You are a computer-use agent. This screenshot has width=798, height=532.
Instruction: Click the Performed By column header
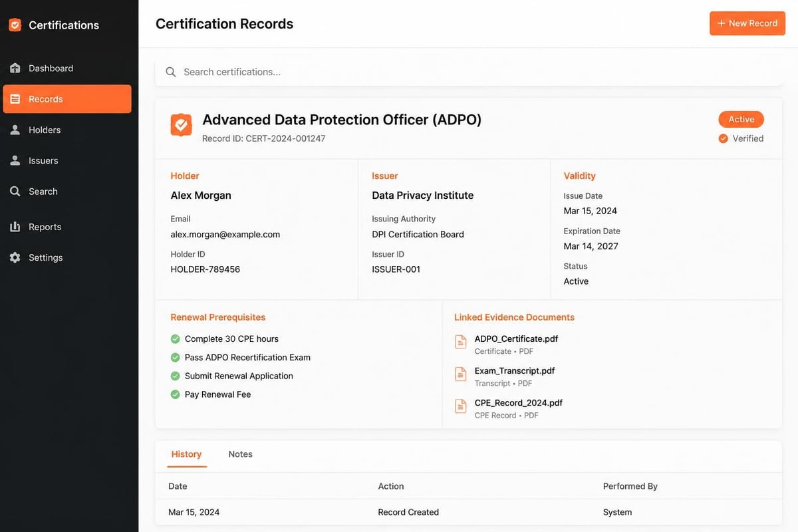[630, 486]
